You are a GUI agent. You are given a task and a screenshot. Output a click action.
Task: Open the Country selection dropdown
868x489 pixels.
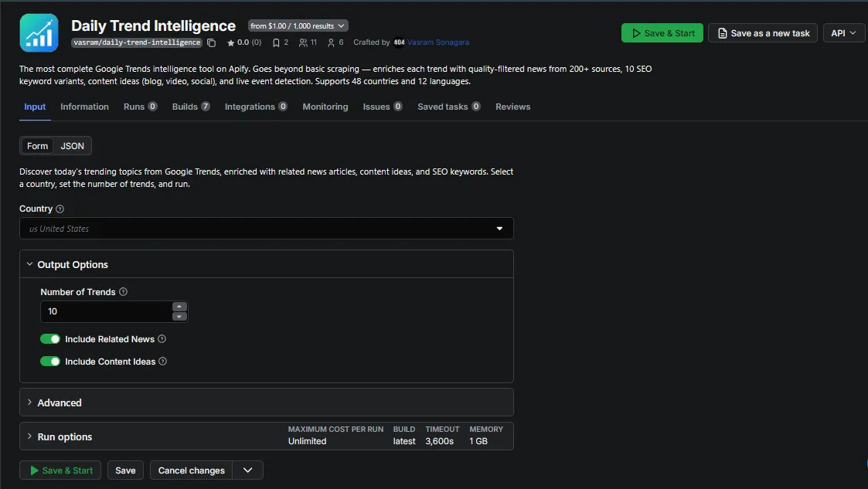click(500, 228)
